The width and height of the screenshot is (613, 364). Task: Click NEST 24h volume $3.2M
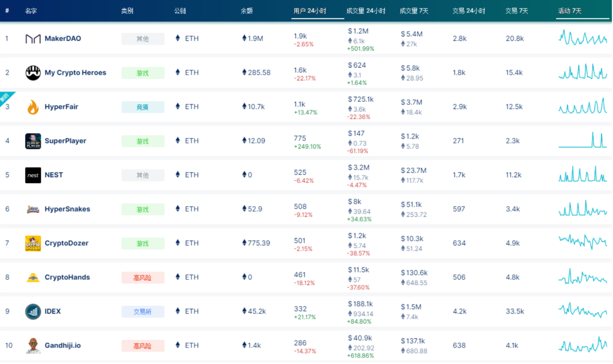[x=359, y=167]
